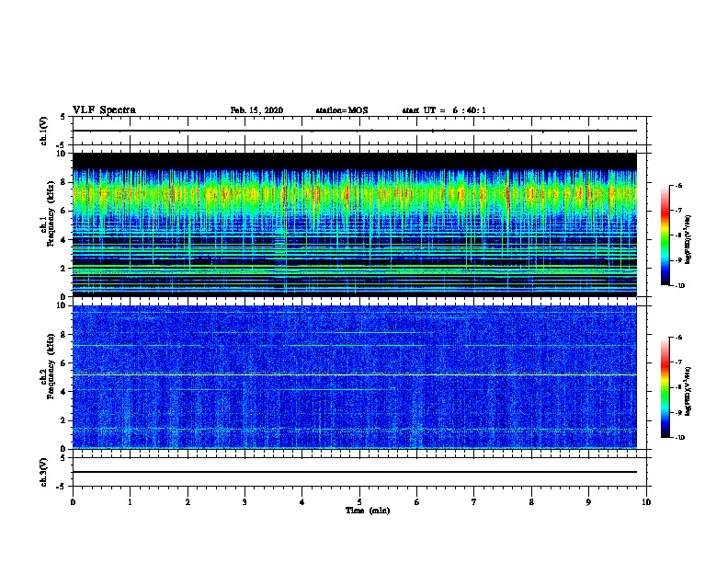Image resolution: width=728 pixels, height=563 pixels.
Task: Click the ch.1 spectrogram color scale bar
Action: [665, 236]
